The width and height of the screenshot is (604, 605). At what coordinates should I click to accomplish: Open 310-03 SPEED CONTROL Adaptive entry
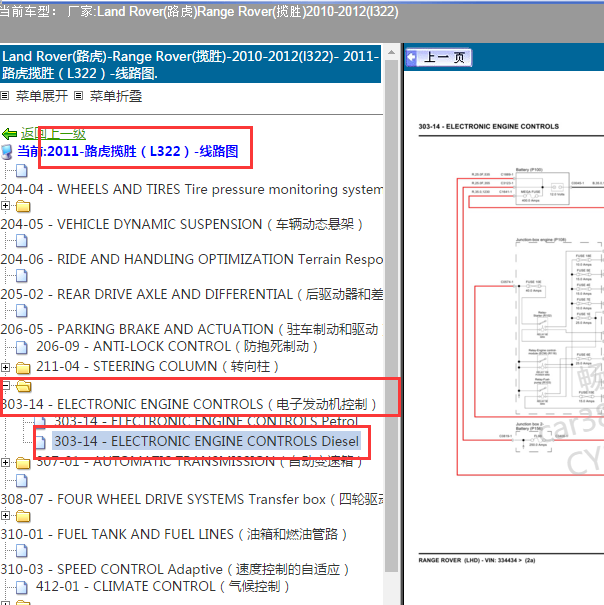175,570
